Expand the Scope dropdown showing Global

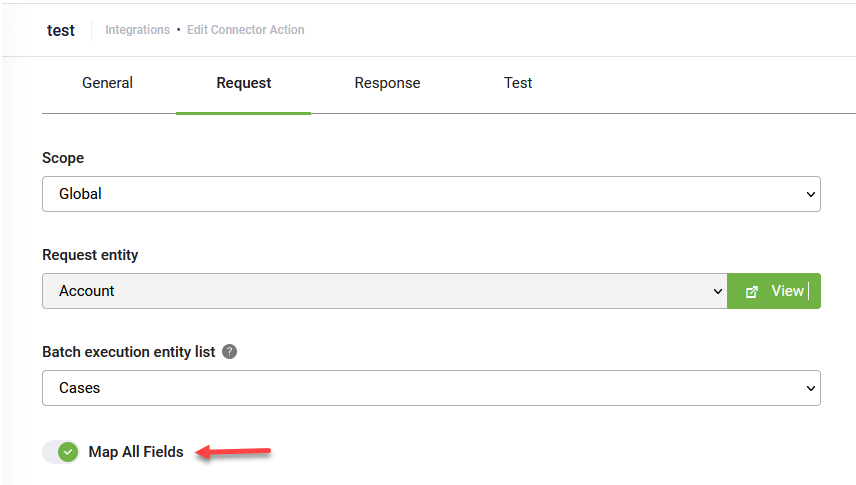(x=430, y=194)
